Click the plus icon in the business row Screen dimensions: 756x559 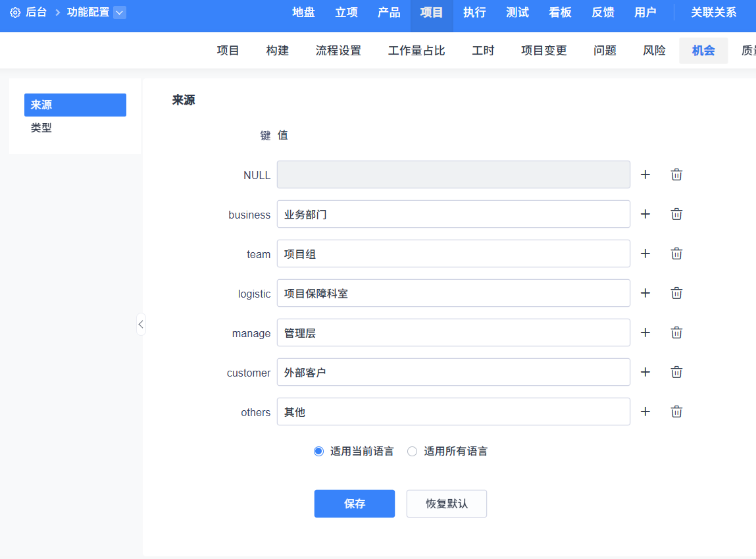pyautogui.click(x=645, y=214)
